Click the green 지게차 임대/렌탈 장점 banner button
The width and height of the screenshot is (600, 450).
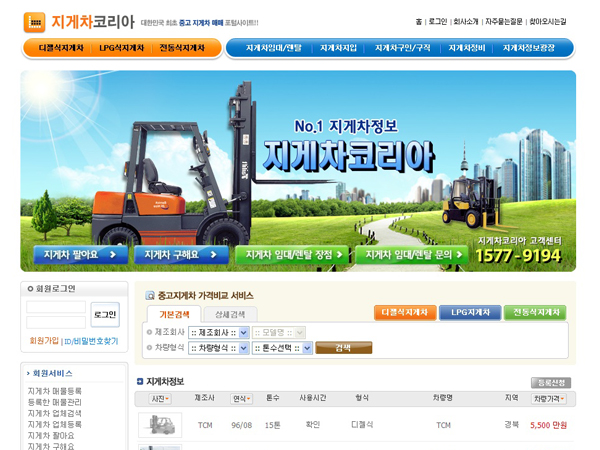(291, 255)
